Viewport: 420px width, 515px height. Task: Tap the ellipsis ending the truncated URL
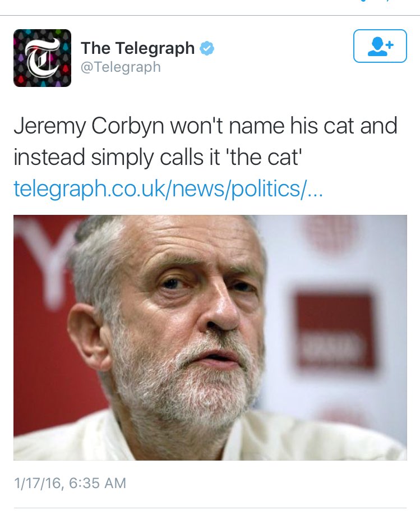(315, 191)
